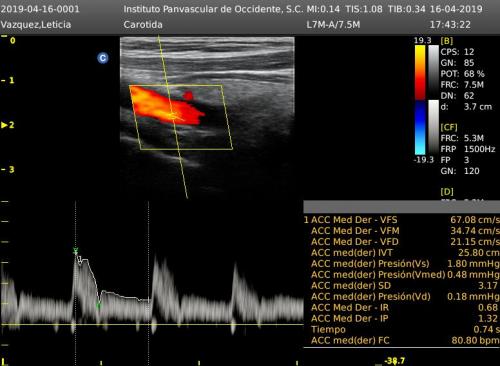Select the [B] mode settings label
Image resolution: width=500 pixels, height=366 pixels.
pos(447,41)
